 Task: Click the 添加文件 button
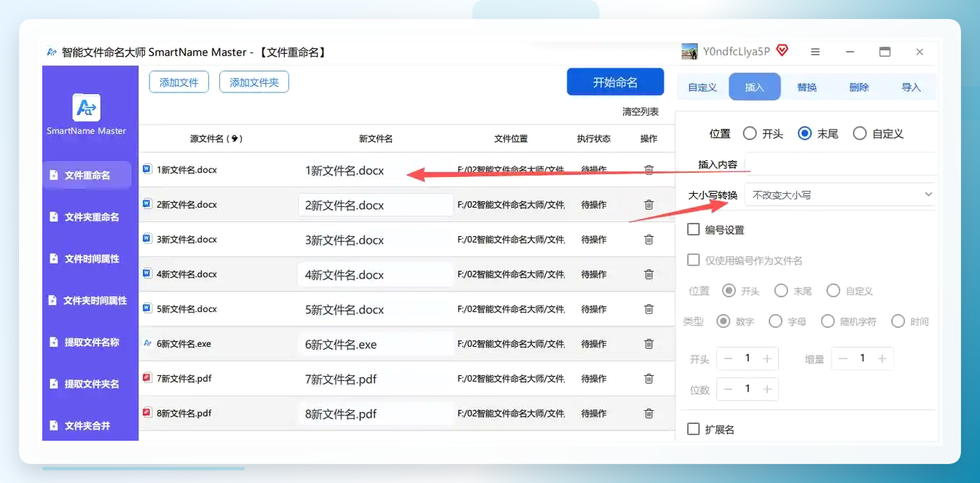click(179, 82)
